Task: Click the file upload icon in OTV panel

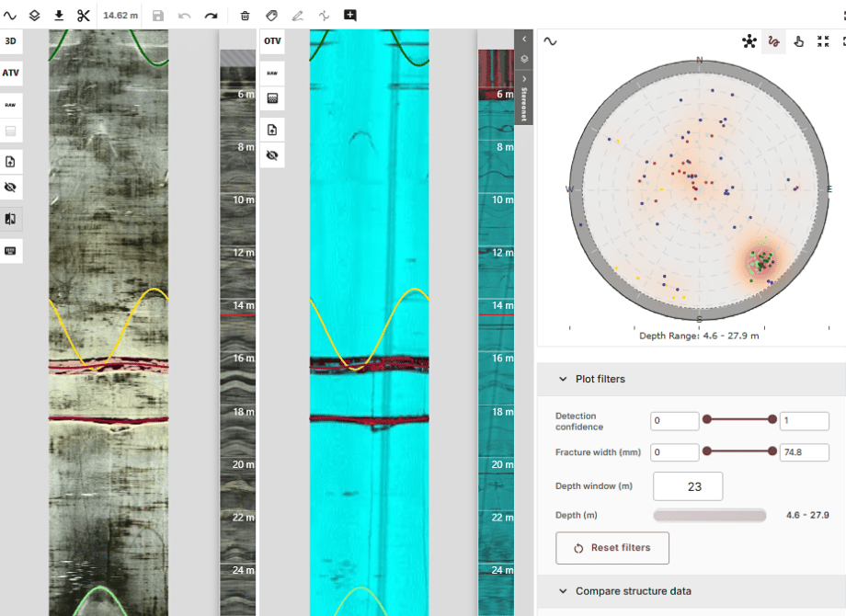Action: pyautogui.click(x=272, y=130)
